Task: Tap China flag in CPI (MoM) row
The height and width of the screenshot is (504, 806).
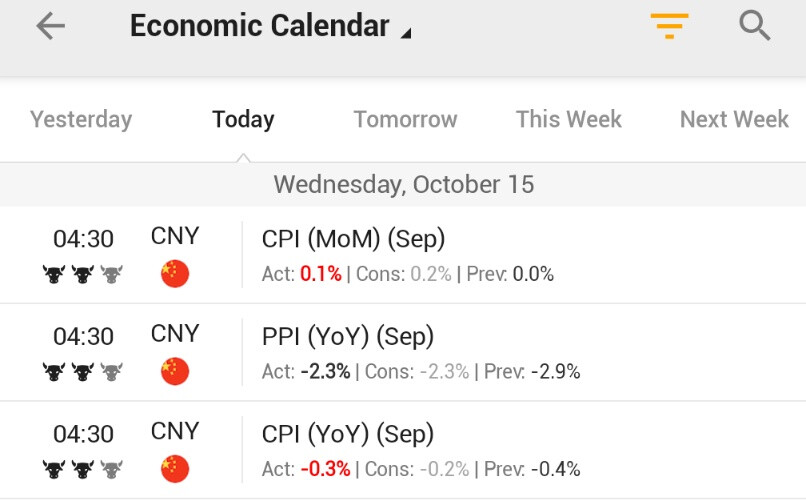Action: click(175, 273)
